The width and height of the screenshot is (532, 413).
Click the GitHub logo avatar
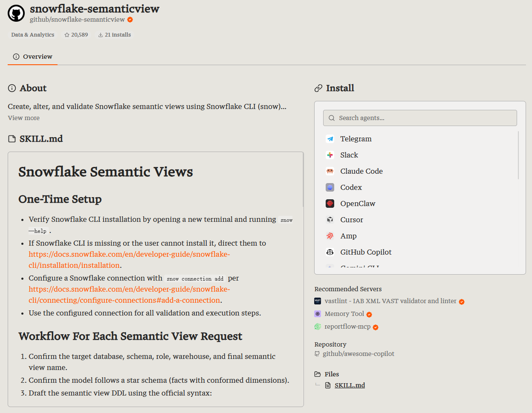[16, 13]
